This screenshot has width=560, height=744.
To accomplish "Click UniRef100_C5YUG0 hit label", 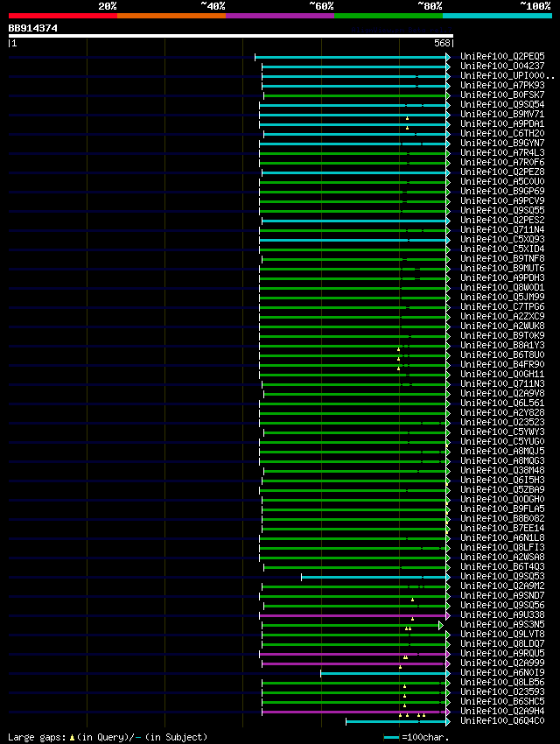I will click(x=502, y=442).
